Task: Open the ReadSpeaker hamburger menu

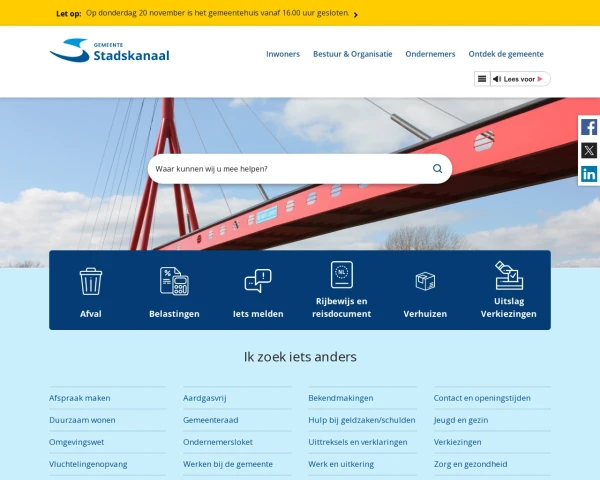Action: pyautogui.click(x=482, y=78)
